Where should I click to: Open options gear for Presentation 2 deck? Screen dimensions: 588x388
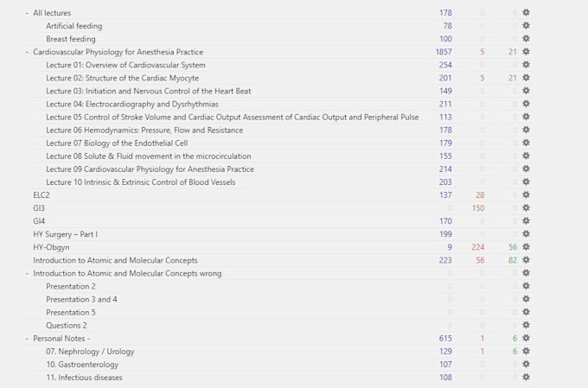pyautogui.click(x=526, y=286)
